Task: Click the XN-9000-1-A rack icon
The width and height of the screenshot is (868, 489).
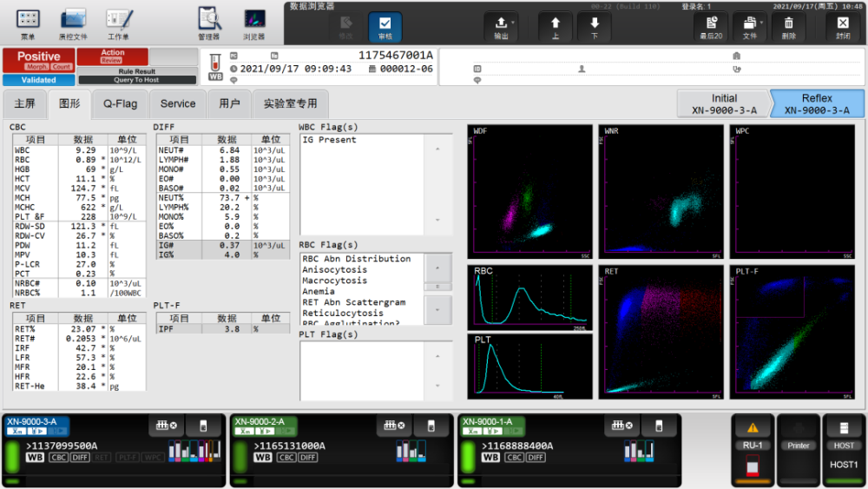Action: pos(621,426)
